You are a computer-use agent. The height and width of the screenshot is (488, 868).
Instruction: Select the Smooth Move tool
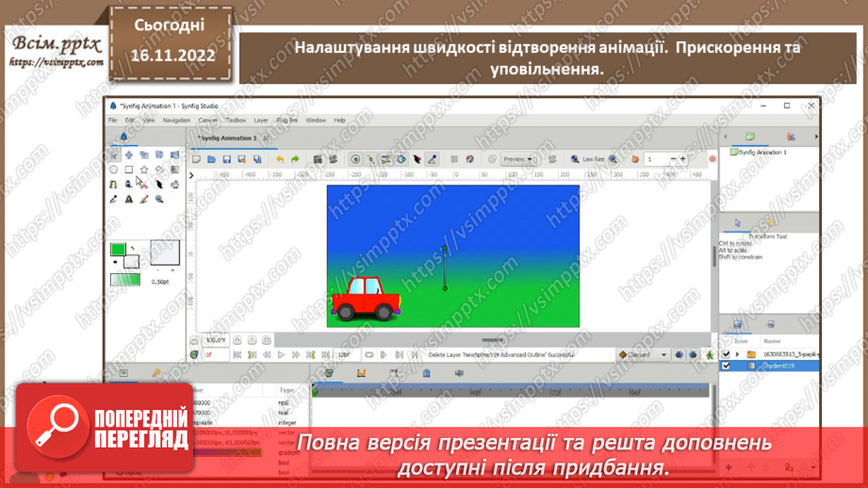129,155
